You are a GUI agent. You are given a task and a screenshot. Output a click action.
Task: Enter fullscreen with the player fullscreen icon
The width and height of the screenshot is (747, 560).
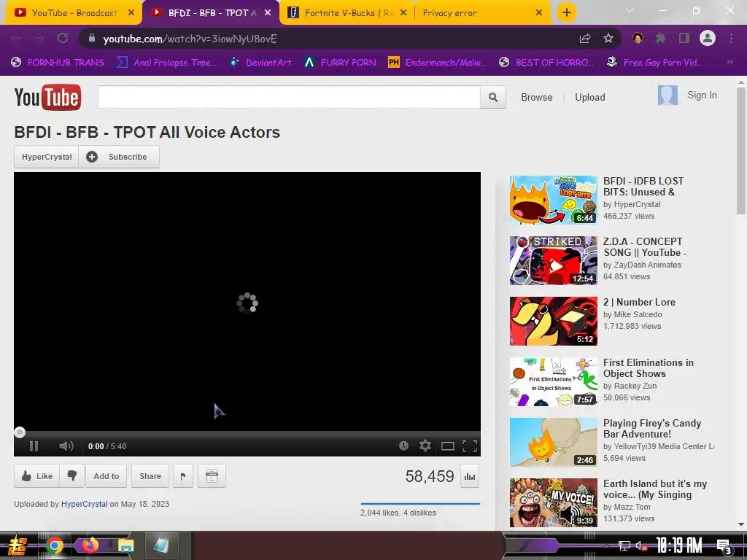click(x=470, y=446)
